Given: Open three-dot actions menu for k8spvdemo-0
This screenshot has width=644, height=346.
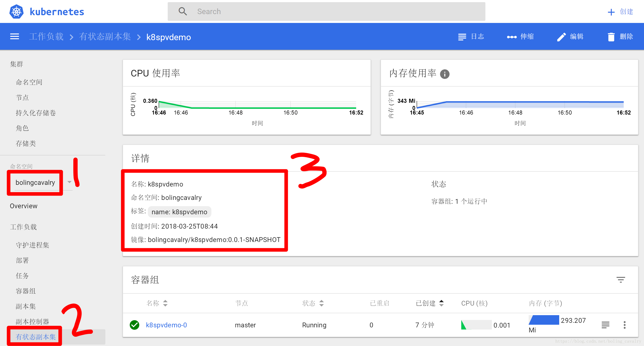Looking at the screenshot, I should (624, 325).
